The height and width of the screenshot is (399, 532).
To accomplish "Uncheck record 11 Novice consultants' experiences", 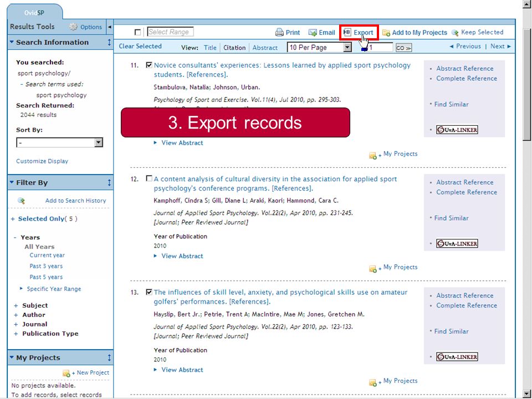I will click(149, 65).
